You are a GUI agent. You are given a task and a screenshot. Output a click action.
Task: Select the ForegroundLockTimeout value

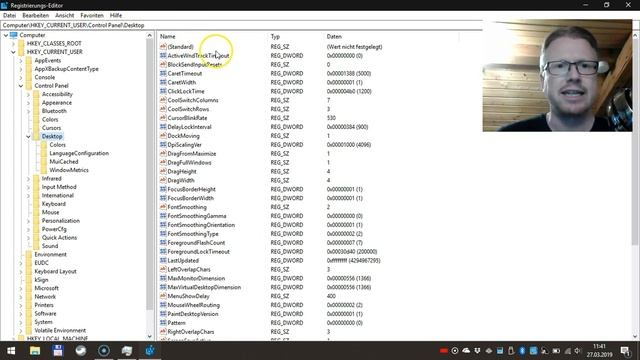coord(198,251)
